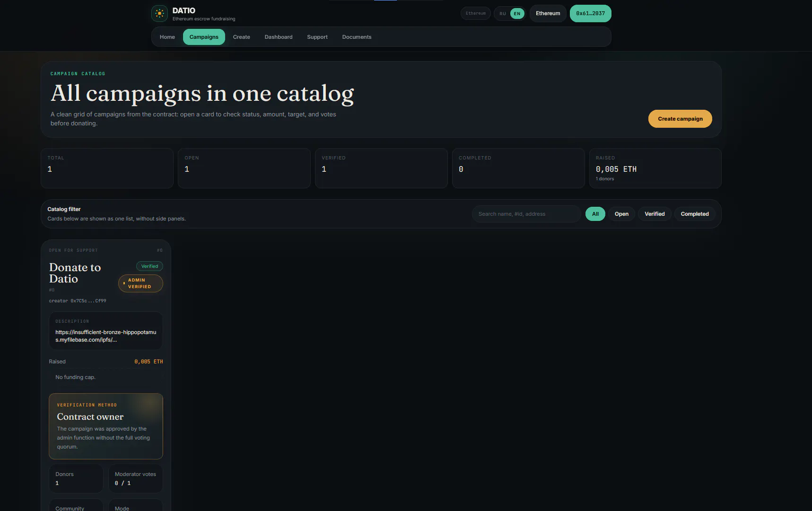Click the RAISED 0,005 ETH stat card
The image size is (812, 511).
click(655, 168)
